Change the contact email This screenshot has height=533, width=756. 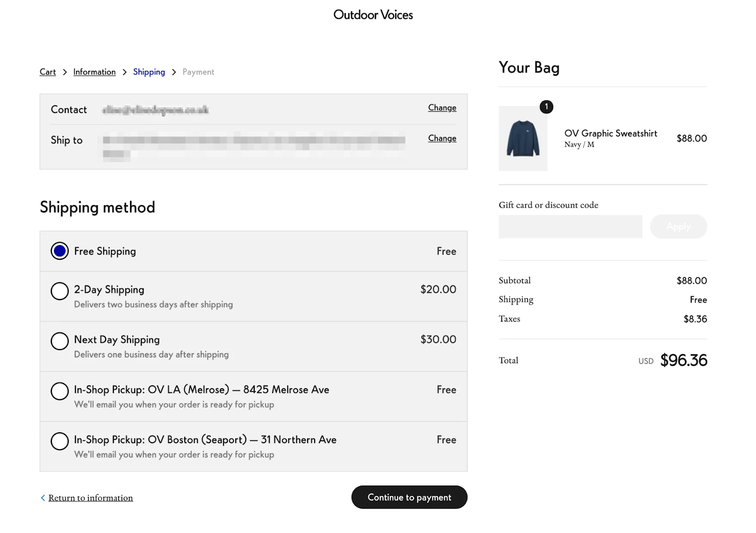[442, 108]
